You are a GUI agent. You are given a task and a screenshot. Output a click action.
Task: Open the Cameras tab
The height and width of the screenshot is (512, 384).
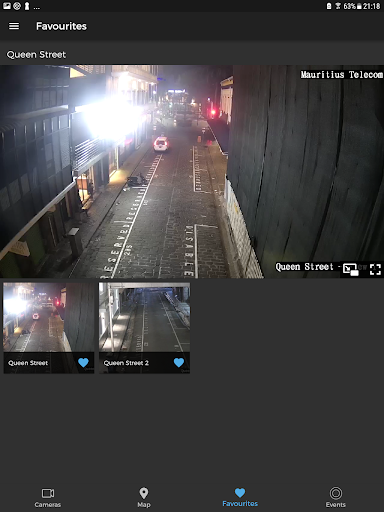coord(48,498)
